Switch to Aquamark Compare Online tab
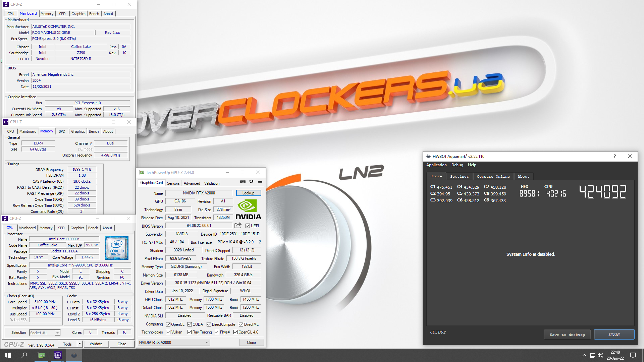 point(493,177)
